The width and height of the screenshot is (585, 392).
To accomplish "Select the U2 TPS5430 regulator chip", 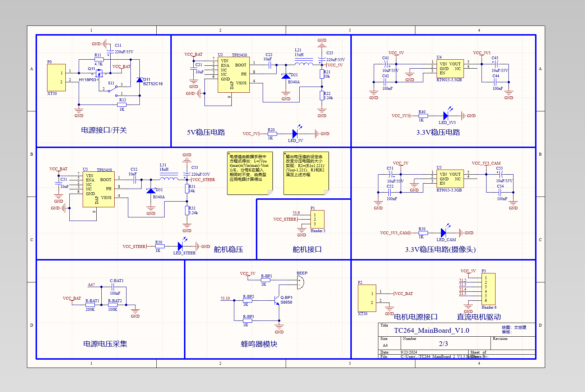I will coord(234,75).
